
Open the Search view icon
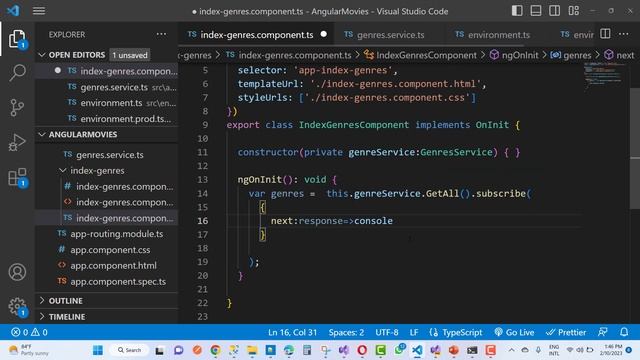(x=17, y=73)
